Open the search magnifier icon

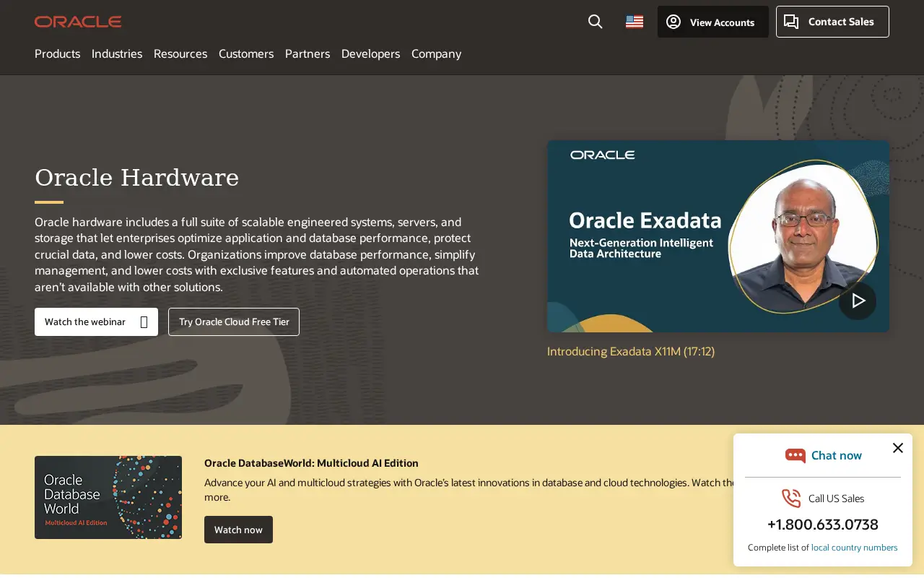[x=595, y=22]
